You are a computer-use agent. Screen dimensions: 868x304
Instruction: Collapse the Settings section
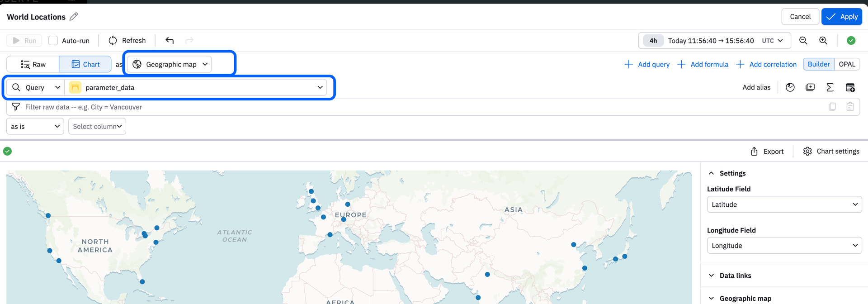(727, 173)
